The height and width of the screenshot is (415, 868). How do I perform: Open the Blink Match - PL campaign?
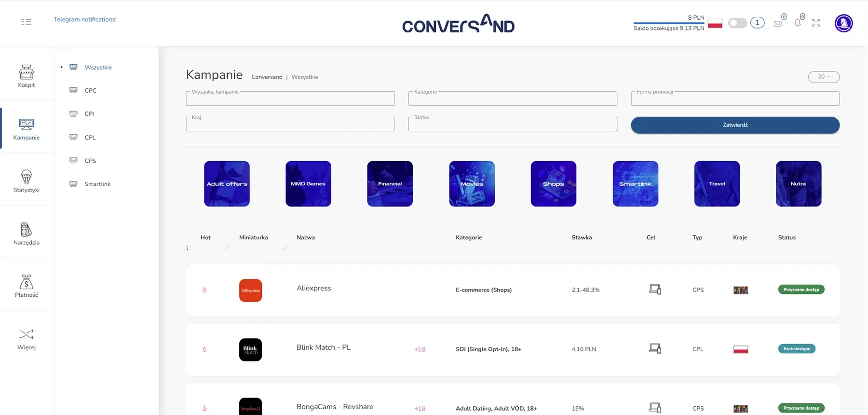[x=324, y=347]
